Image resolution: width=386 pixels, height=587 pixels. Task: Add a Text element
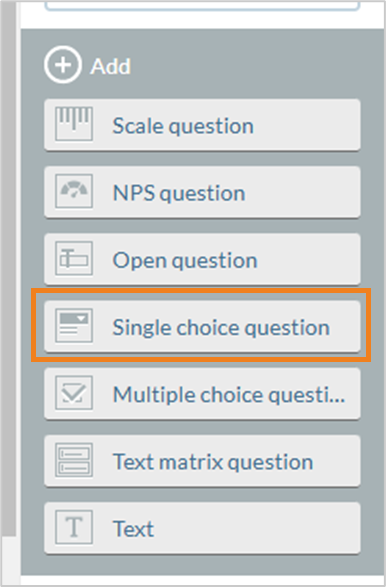tap(202, 528)
